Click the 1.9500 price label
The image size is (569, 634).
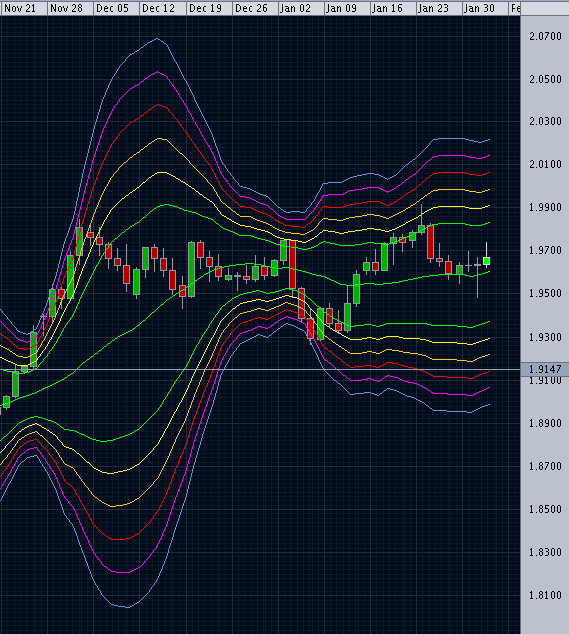coord(546,293)
